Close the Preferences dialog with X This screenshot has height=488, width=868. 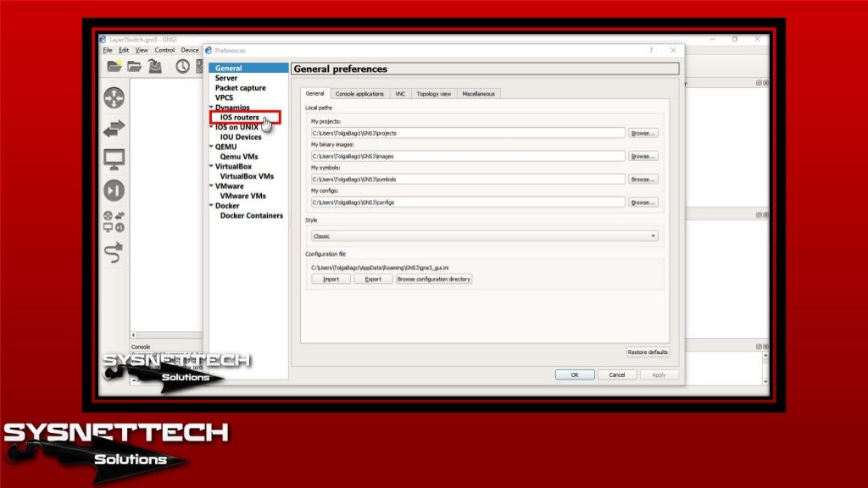pyautogui.click(x=673, y=50)
